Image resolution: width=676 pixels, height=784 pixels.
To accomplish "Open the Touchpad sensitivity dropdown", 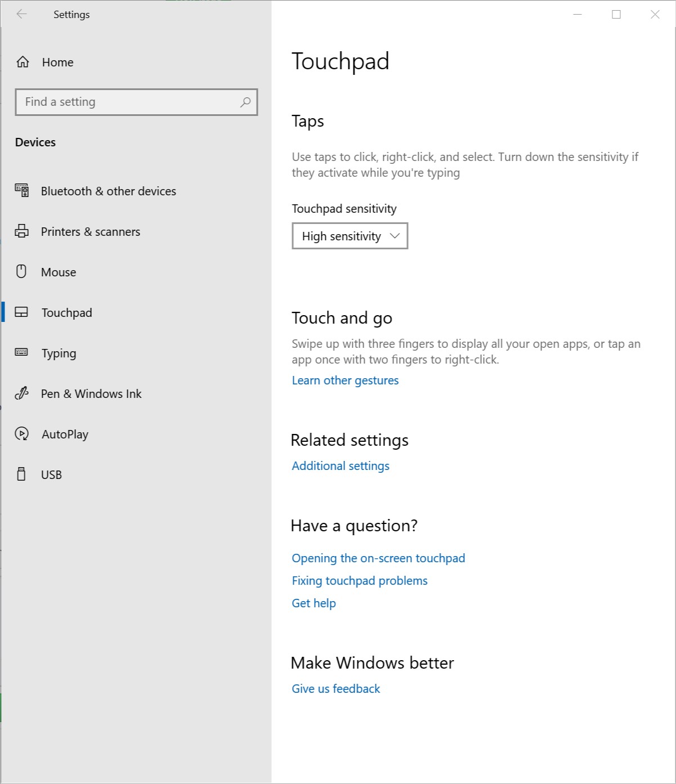I will 350,236.
